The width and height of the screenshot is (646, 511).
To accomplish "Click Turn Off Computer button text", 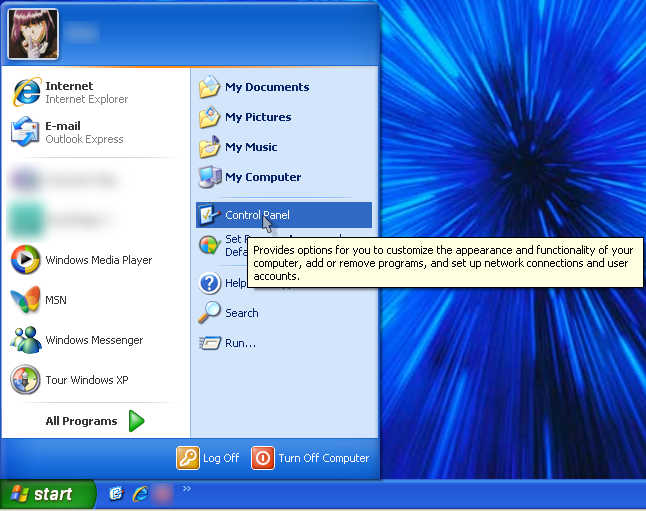I will click(323, 458).
